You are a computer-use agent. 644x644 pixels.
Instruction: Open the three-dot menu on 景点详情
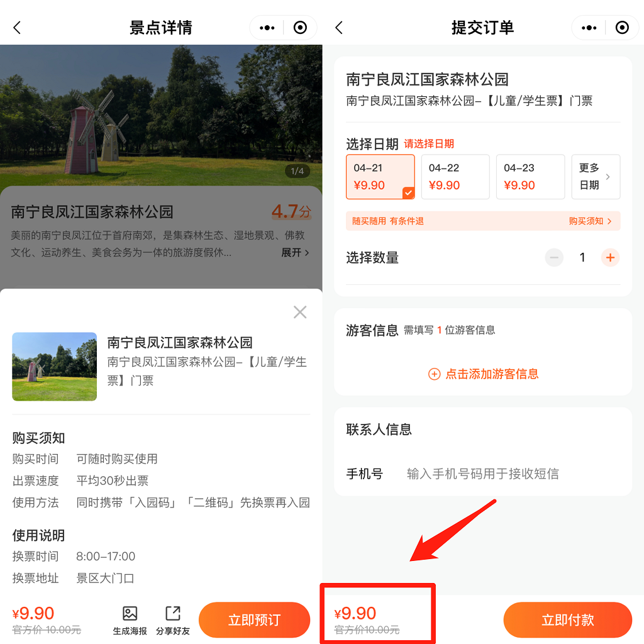267,28
